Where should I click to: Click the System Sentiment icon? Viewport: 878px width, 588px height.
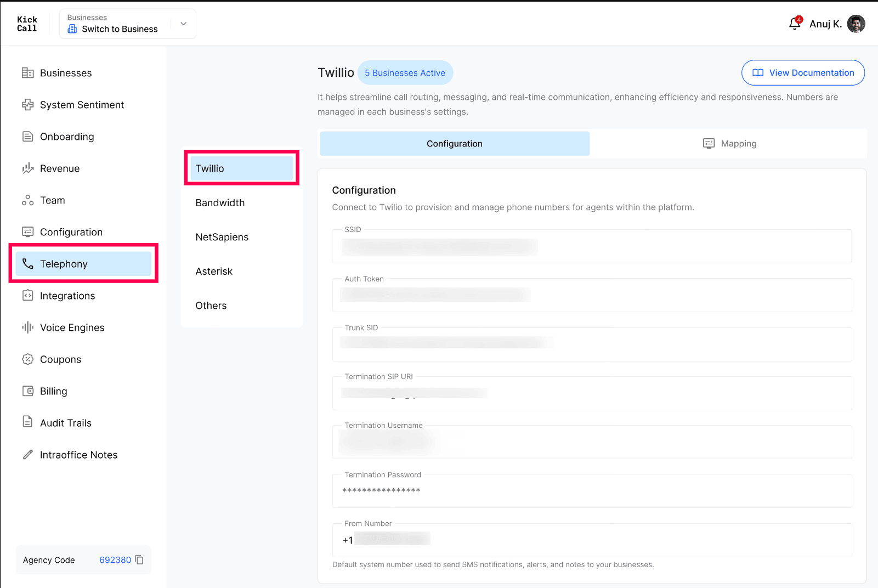pyautogui.click(x=27, y=105)
